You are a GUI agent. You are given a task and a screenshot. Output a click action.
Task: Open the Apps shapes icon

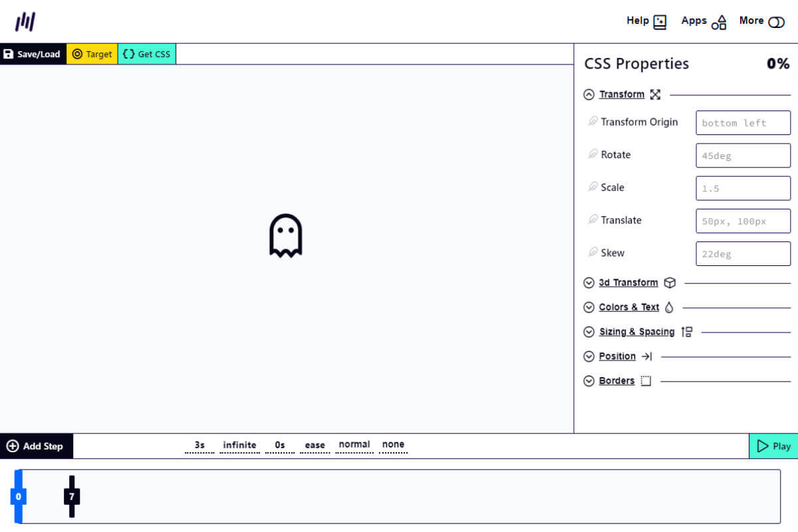[x=719, y=22]
